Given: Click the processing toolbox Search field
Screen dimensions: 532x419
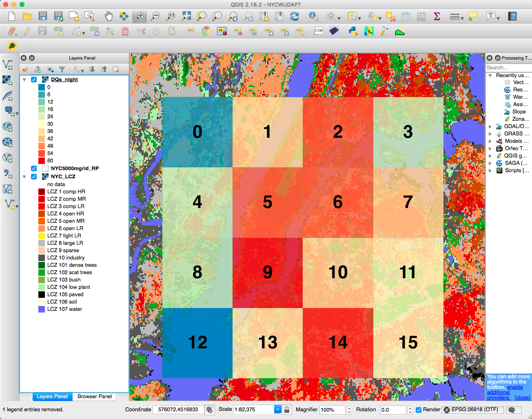Looking at the screenshot, I should tap(509, 67).
